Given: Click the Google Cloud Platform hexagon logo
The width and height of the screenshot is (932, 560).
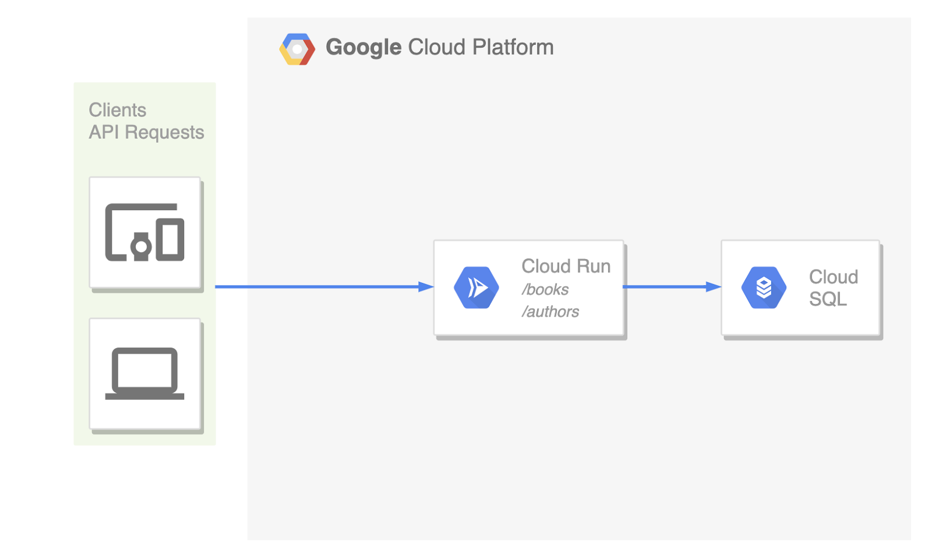Looking at the screenshot, I should [x=297, y=48].
